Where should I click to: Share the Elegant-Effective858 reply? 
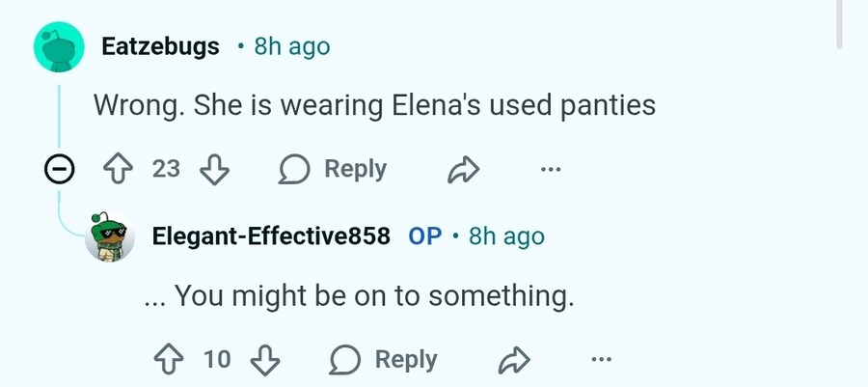[x=515, y=360]
